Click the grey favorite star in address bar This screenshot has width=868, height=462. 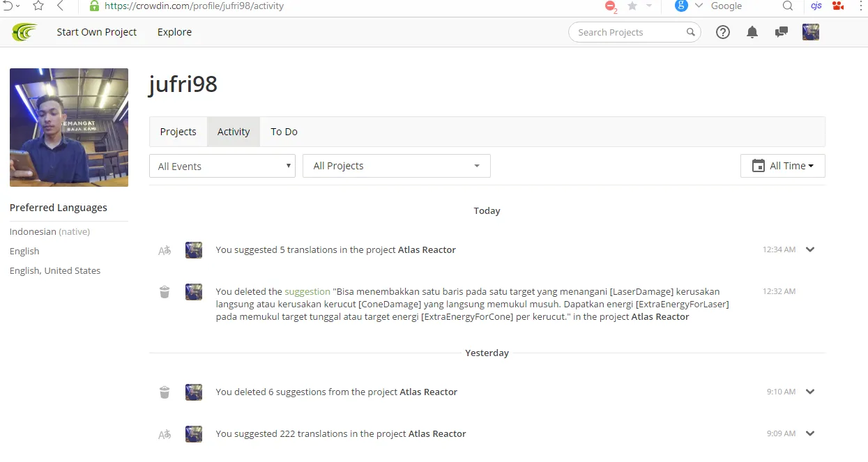pyautogui.click(x=632, y=6)
